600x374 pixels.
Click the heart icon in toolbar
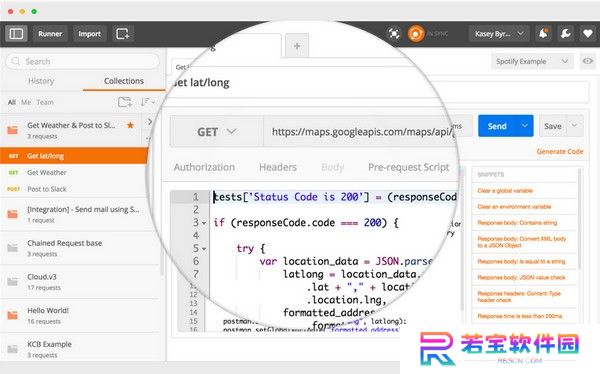point(588,34)
